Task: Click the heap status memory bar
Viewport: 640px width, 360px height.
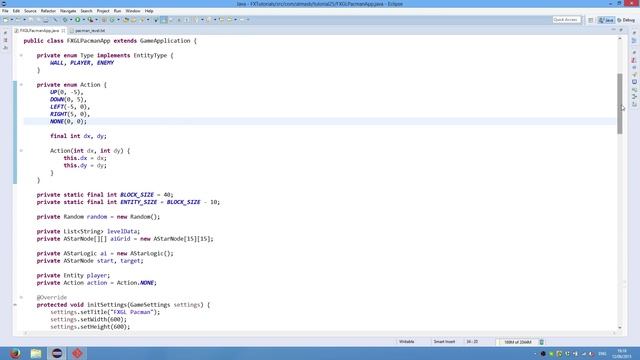Action: click(x=518, y=342)
